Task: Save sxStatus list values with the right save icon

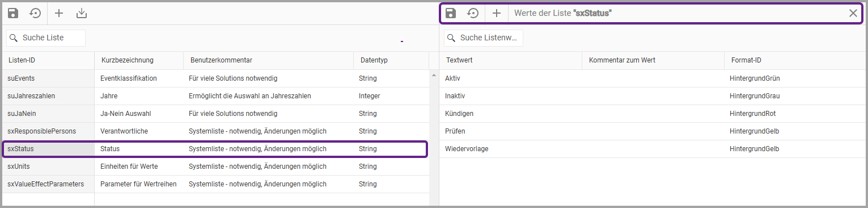Action: pos(451,13)
